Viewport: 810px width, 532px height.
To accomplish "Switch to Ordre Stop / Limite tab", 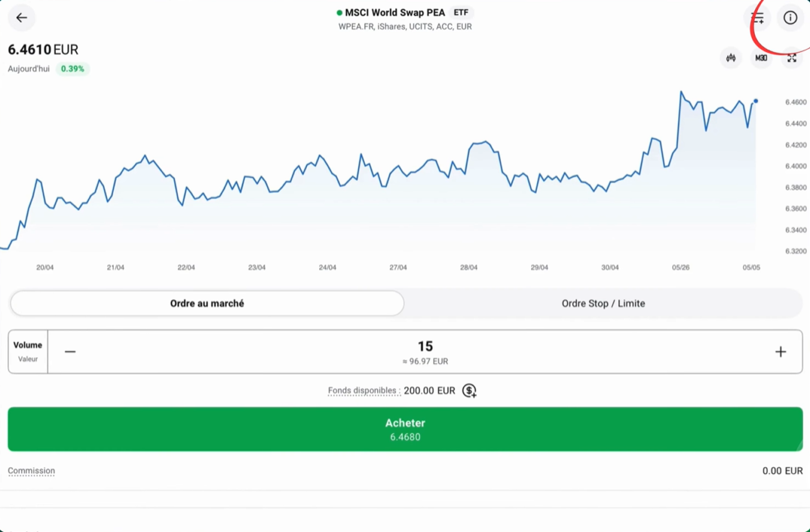I will [603, 304].
